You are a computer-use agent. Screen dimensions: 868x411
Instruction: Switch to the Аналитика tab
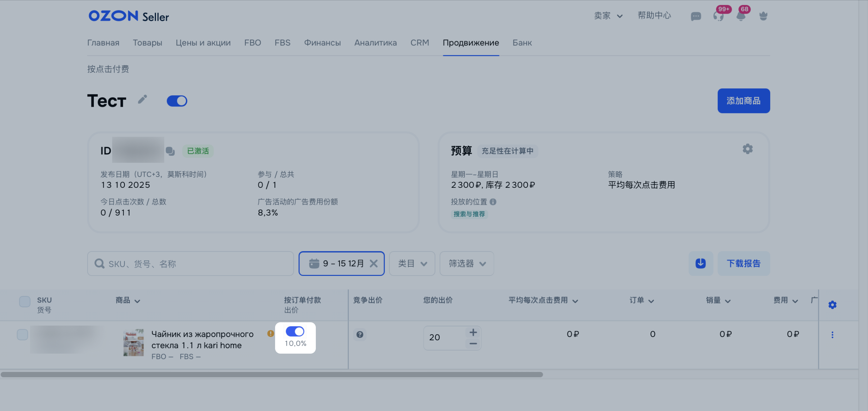[x=375, y=43]
